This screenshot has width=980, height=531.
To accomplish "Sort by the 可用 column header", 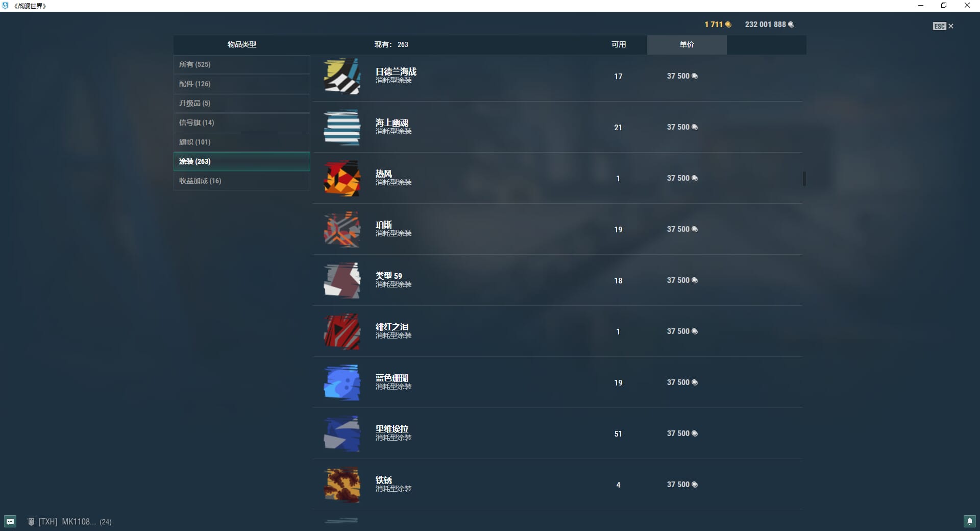I will coord(619,44).
